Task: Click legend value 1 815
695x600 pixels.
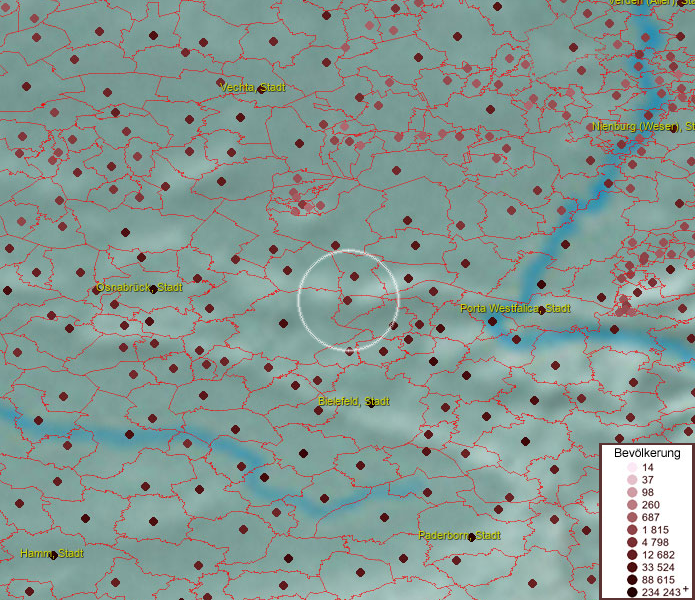Action: [655, 530]
